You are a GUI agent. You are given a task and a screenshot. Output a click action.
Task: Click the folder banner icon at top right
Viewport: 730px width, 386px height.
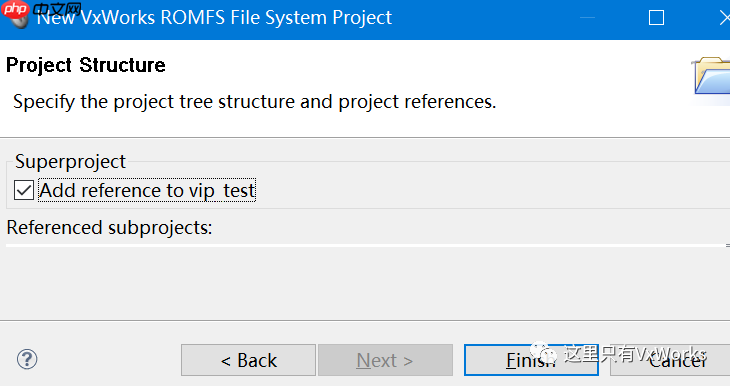tap(711, 76)
